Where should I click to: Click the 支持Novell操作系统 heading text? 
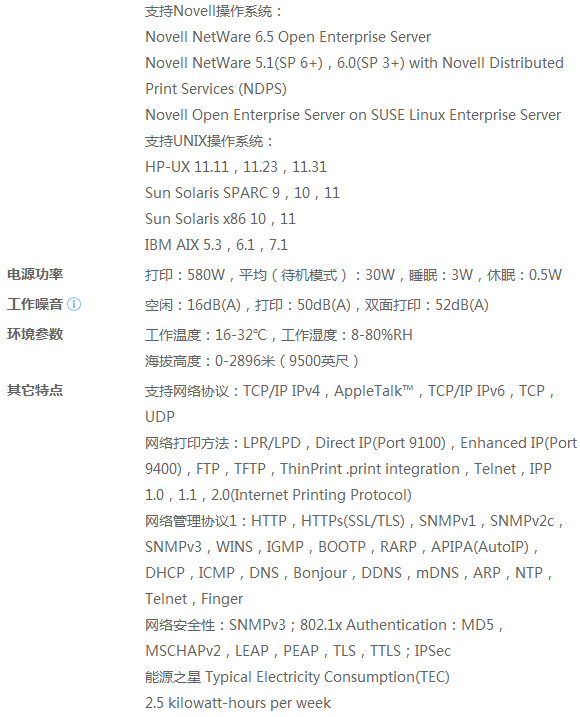click(x=213, y=11)
